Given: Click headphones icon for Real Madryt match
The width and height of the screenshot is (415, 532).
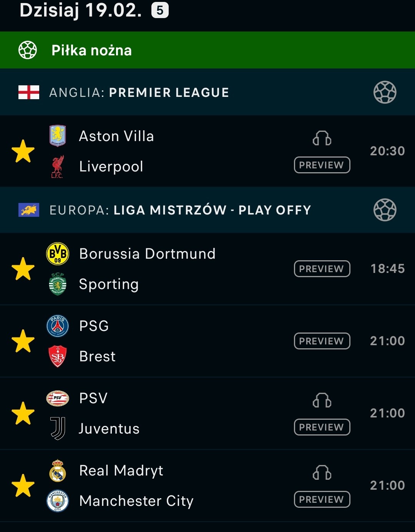Looking at the screenshot, I should coord(322,473).
